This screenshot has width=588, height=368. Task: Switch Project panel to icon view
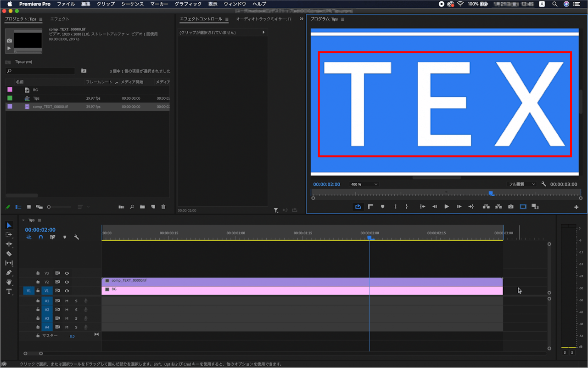point(29,207)
